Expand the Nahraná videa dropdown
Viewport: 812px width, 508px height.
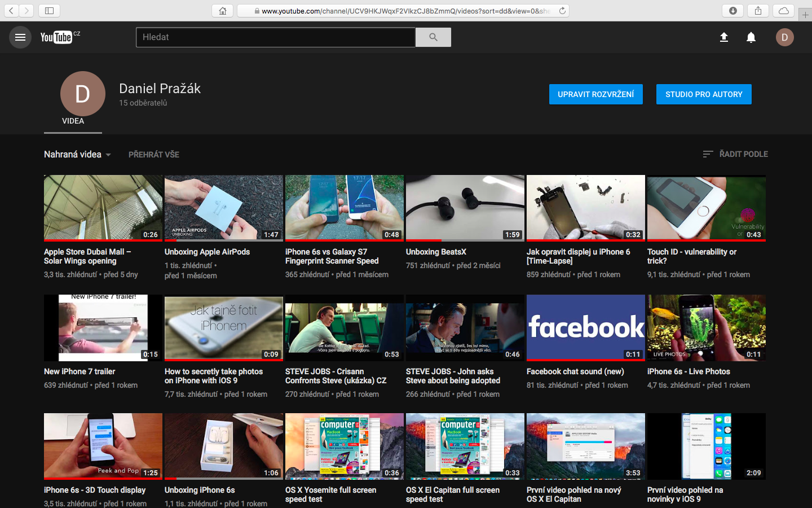pos(77,155)
